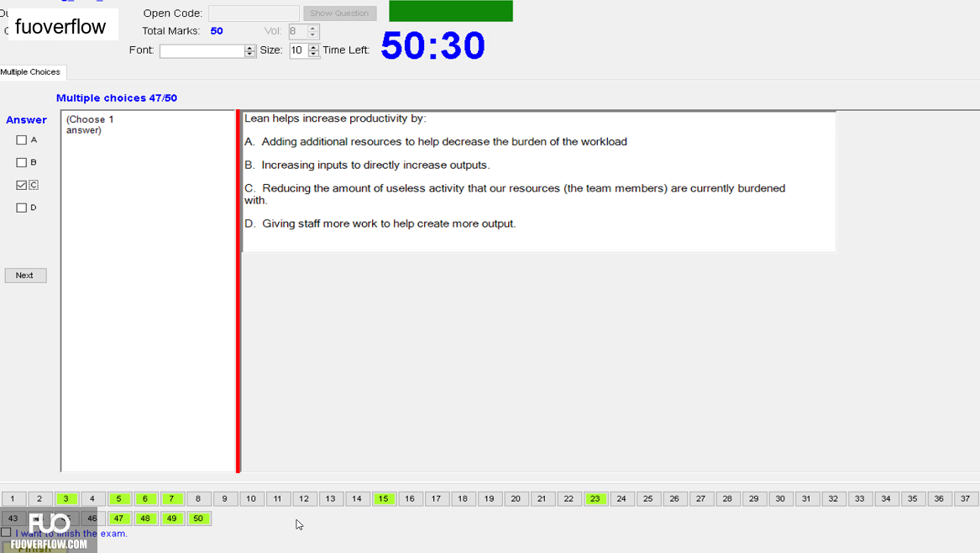Go to question 13
Image resolution: width=980 pixels, height=553 pixels.
331,498
